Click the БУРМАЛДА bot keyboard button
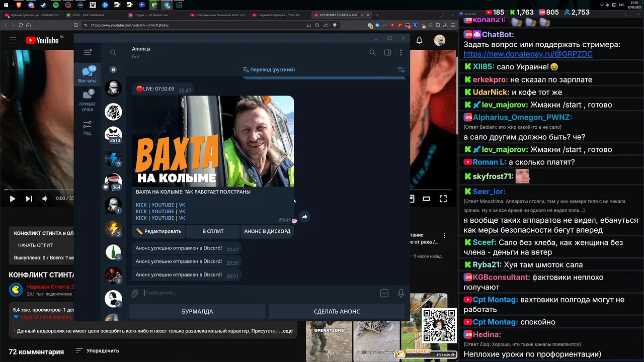 coord(197,311)
